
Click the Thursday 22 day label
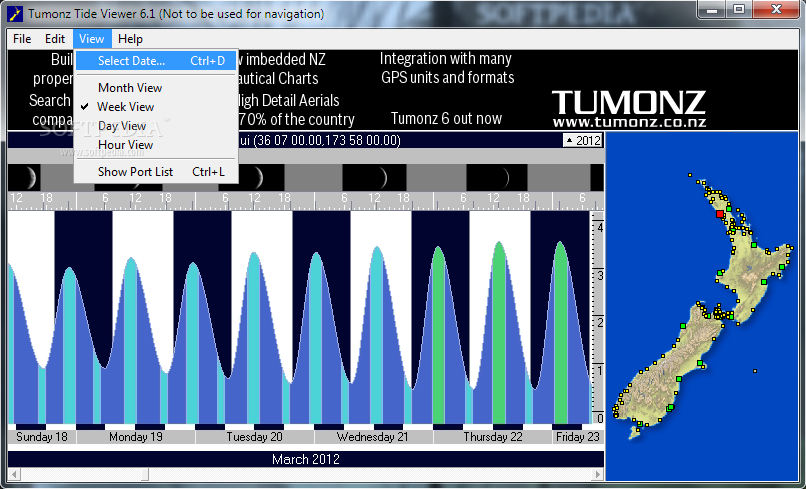(x=492, y=437)
